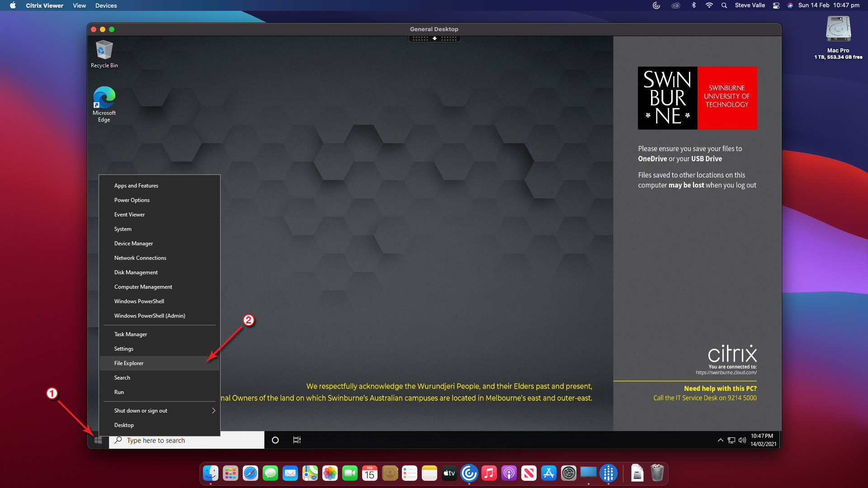Click the network tray icon

pos(731,440)
